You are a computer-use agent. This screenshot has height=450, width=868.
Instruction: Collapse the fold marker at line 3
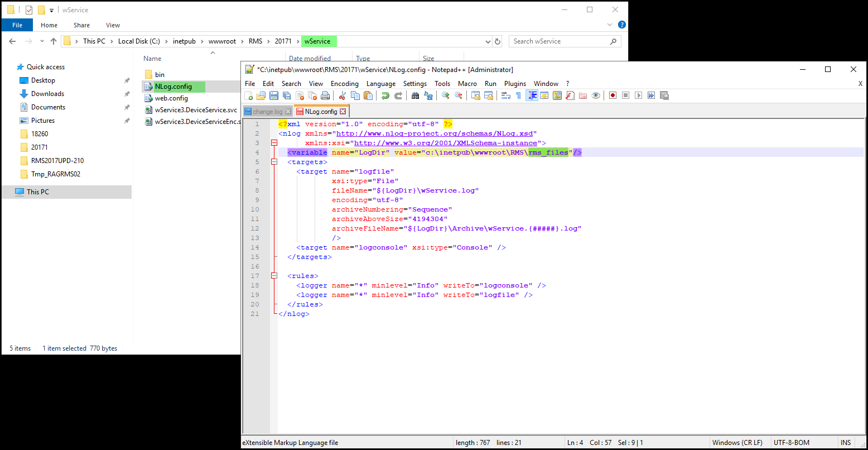(x=274, y=143)
